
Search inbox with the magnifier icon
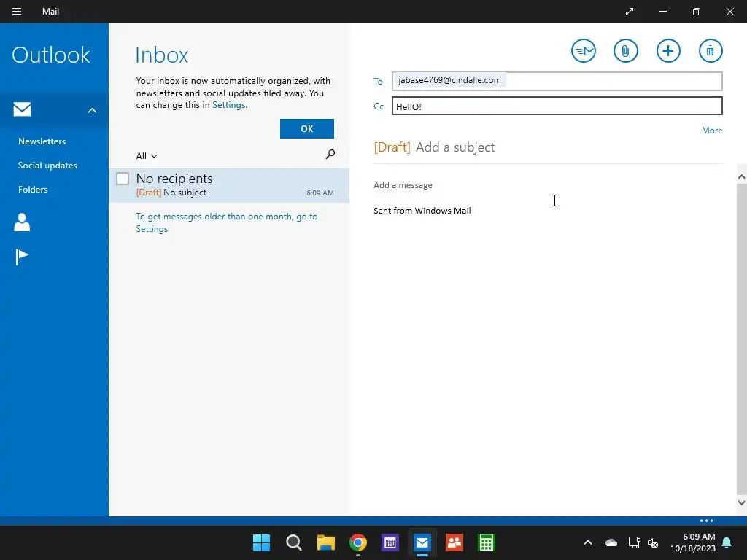point(330,155)
